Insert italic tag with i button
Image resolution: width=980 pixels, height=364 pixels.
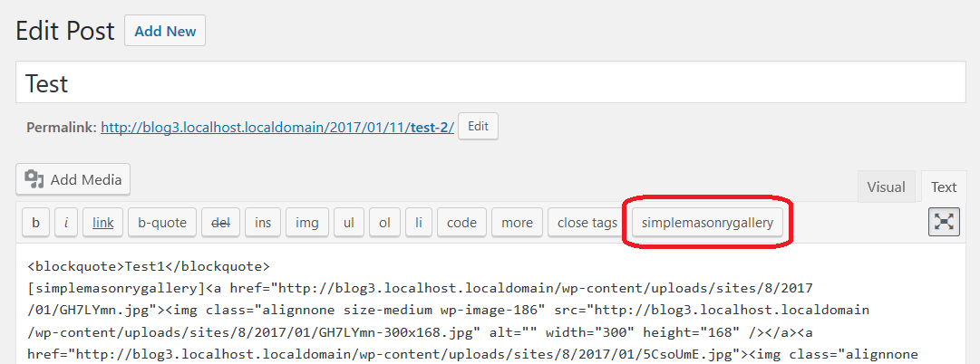[x=65, y=222]
